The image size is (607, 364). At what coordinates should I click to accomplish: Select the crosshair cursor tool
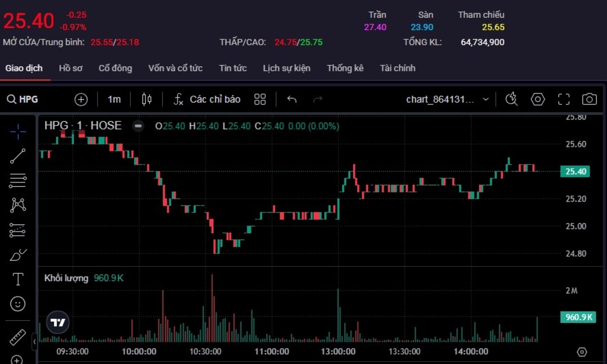[18, 132]
